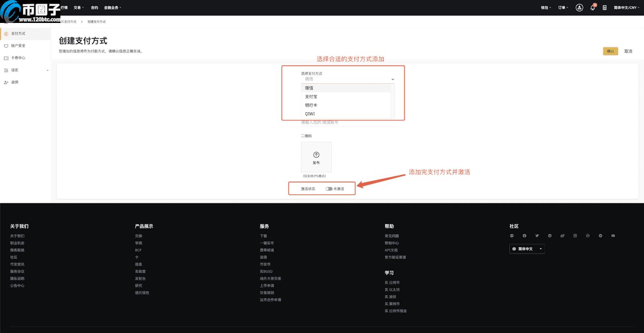The width and height of the screenshot is (644, 333).
Task: Open the 钱包 wallet dropdown
Action: [546, 8]
